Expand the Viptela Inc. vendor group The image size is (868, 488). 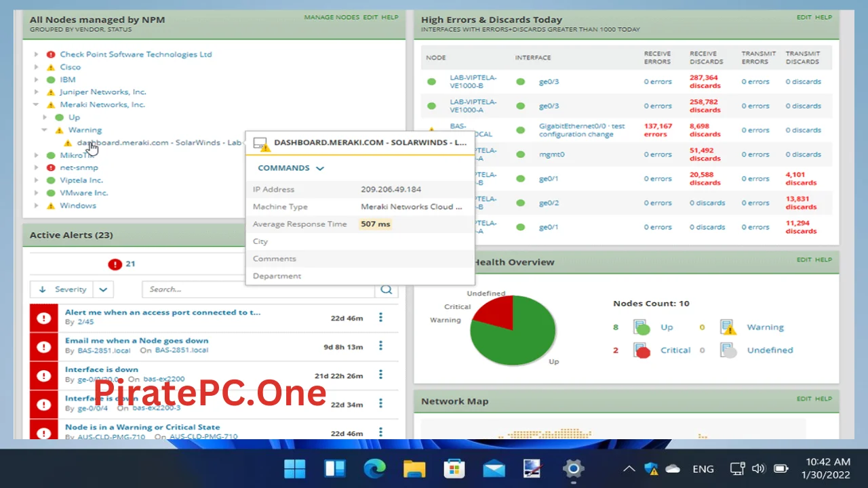pyautogui.click(x=36, y=180)
